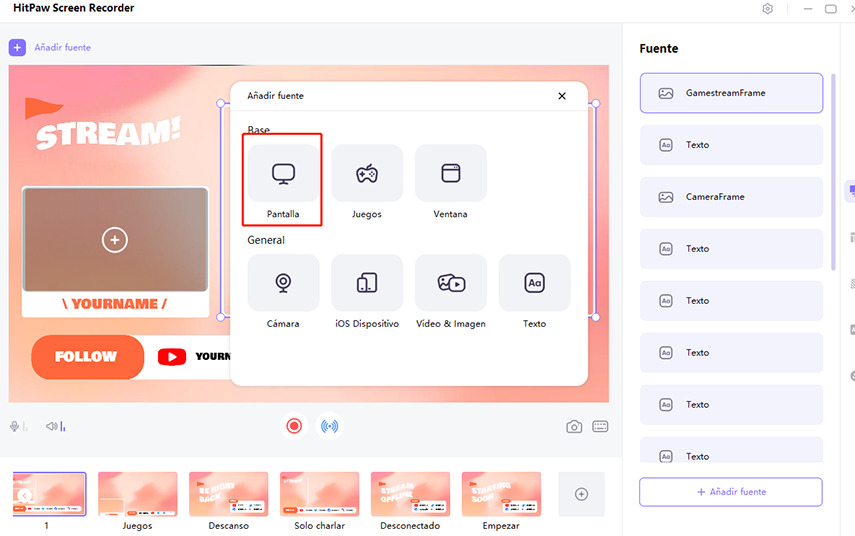The width and height of the screenshot is (855, 536).
Task: Add a Cámara source
Action: 283,283
